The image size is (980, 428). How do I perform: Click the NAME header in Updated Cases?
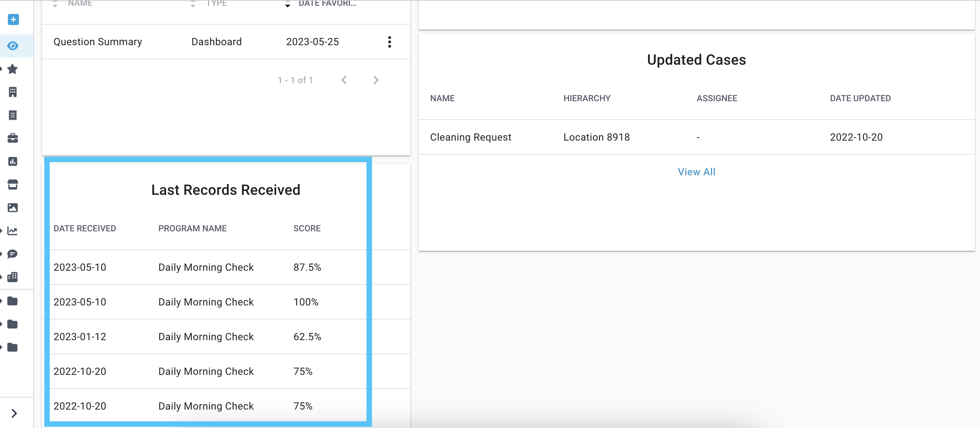[x=442, y=98]
